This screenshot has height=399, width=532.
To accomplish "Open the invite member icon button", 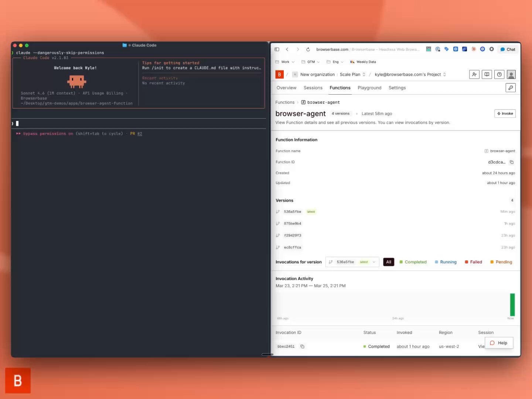I will (x=474, y=75).
